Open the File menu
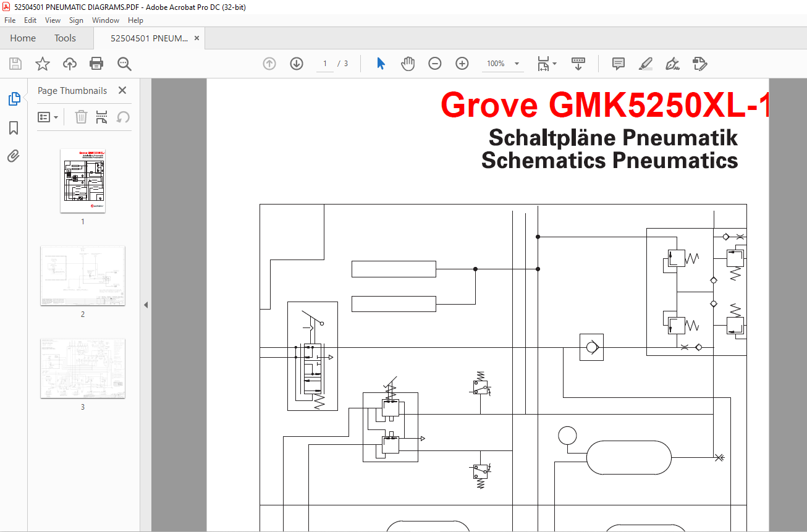Image resolution: width=807 pixels, height=532 pixels. coord(10,20)
